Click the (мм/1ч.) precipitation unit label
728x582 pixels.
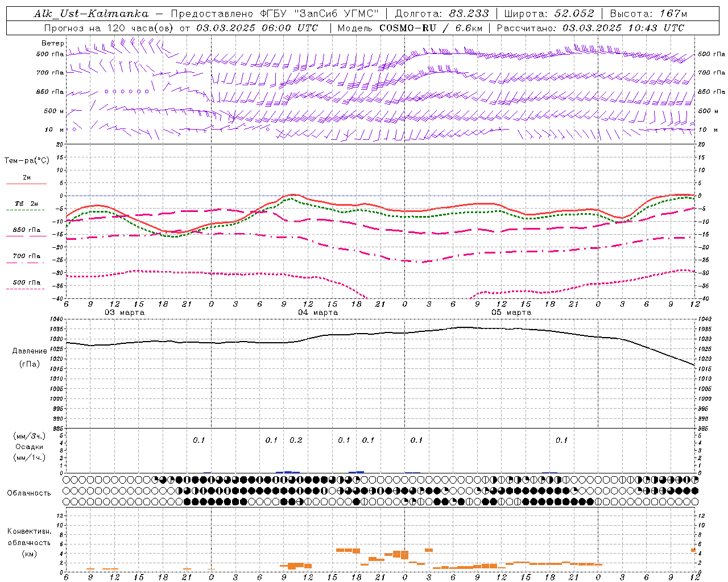pyautogui.click(x=30, y=458)
